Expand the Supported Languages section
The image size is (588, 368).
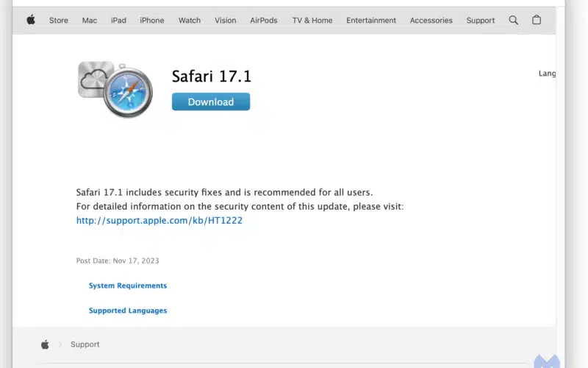click(x=128, y=311)
